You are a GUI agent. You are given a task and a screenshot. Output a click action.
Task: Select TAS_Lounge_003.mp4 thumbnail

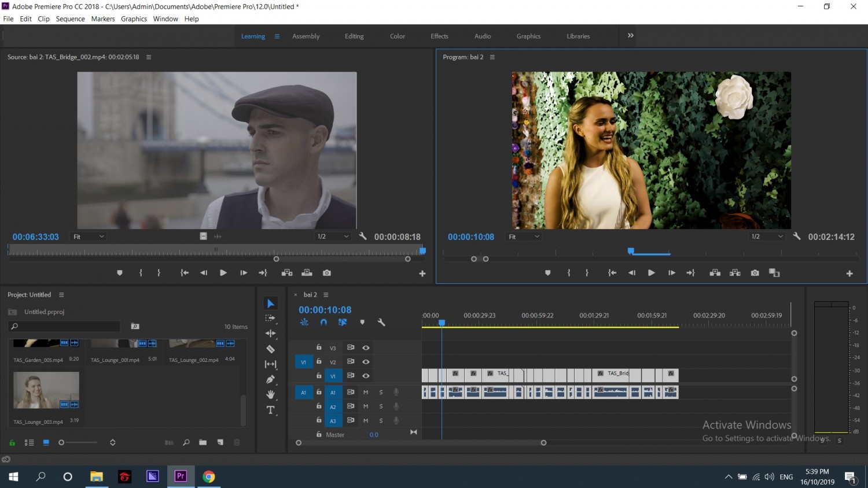pos(46,390)
